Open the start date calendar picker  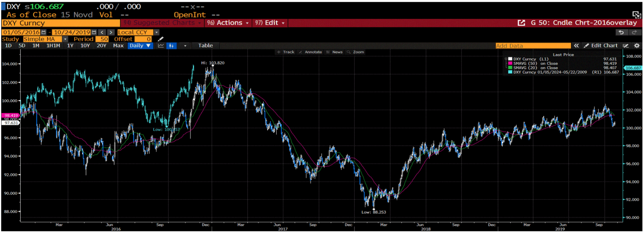click(44, 32)
